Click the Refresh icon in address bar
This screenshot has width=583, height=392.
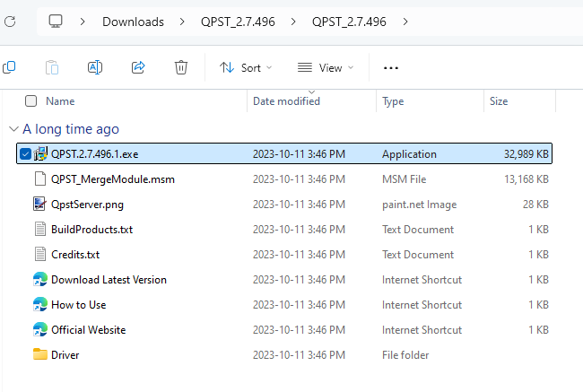point(9,21)
